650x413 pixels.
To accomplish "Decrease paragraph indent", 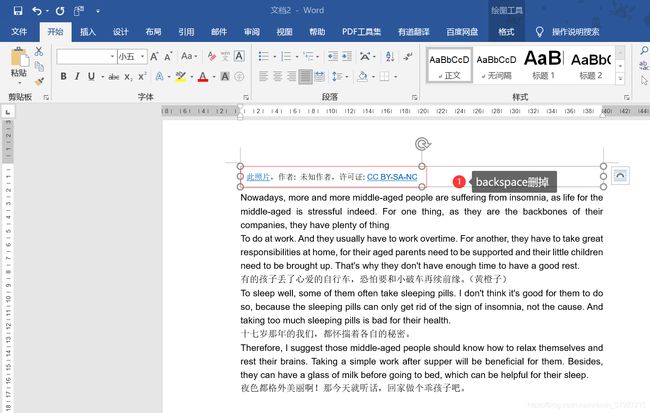I will click(x=332, y=56).
